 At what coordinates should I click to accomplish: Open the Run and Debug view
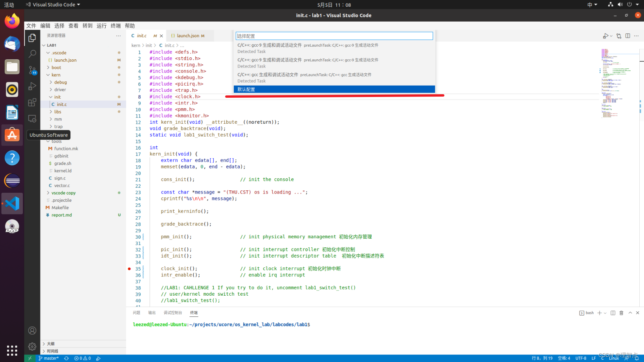pos(32,86)
